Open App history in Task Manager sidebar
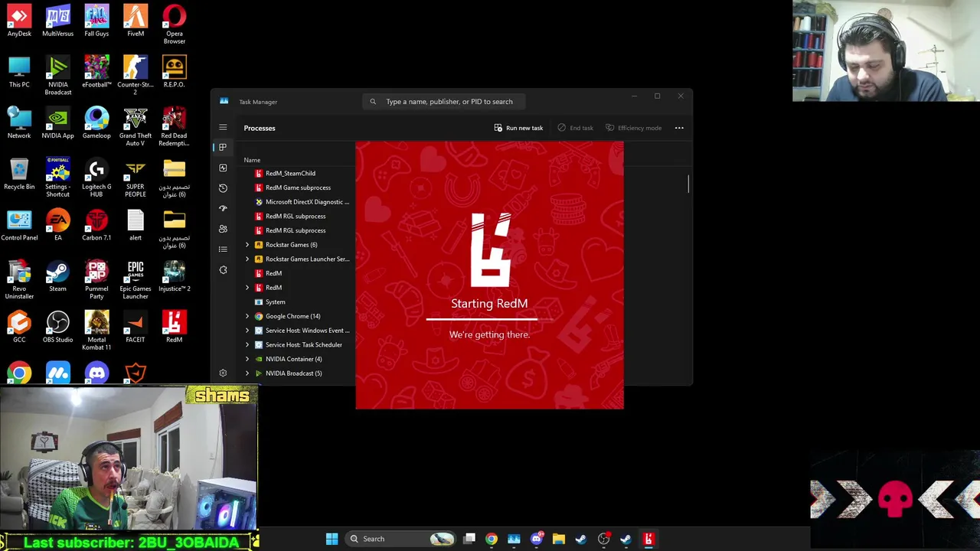 tap(223, 188)
